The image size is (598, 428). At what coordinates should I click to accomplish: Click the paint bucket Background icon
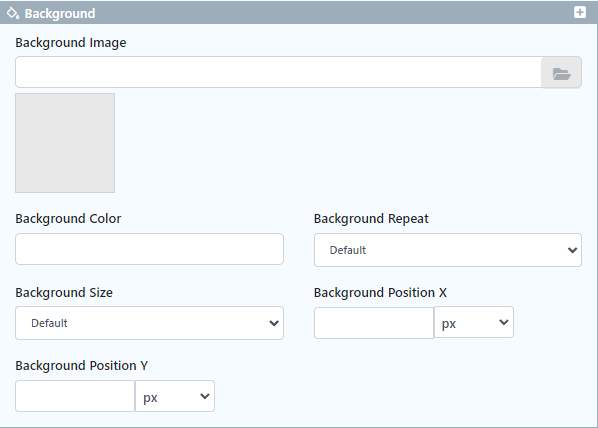click(13, 13)
